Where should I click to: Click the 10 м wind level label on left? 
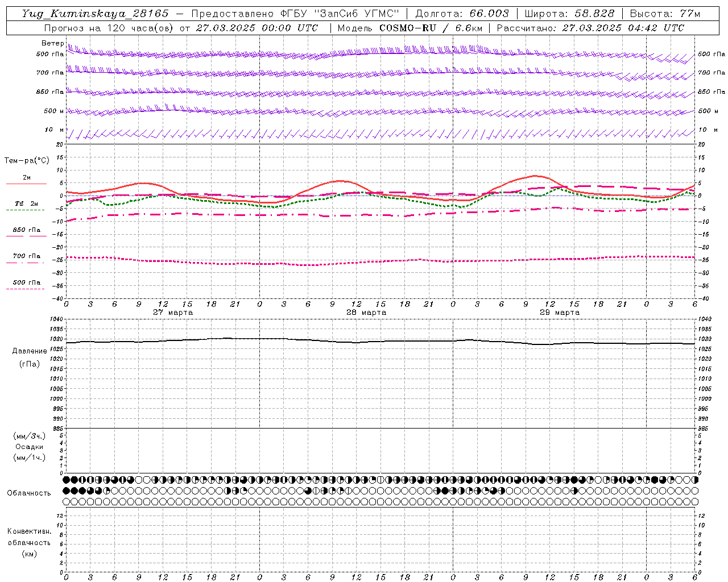pos(55,130)
